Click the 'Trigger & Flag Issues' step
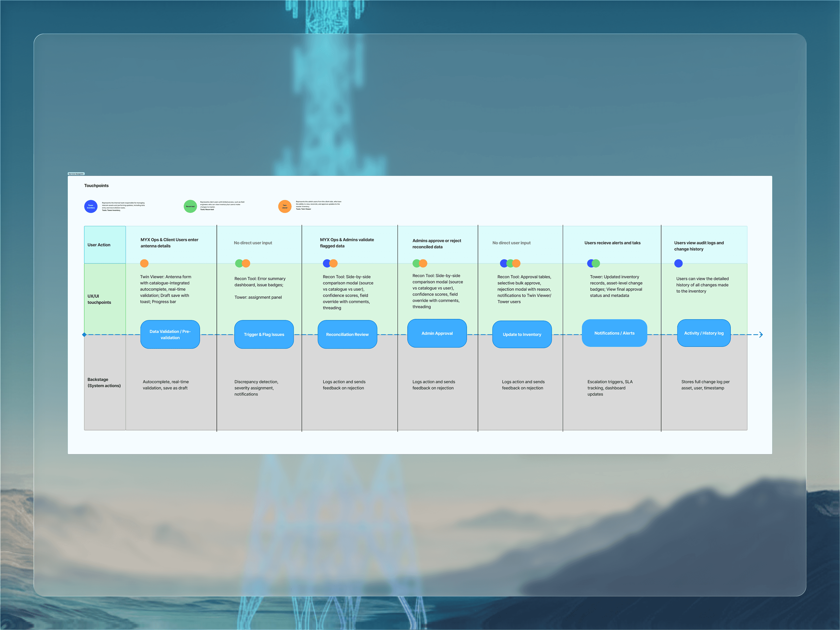Viewport: 840px width, 630px height. [x=264, y=334]
